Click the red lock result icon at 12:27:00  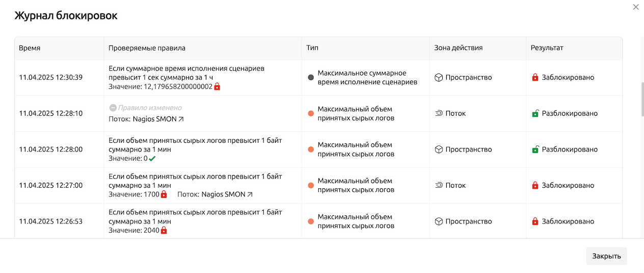coord(535,185)
